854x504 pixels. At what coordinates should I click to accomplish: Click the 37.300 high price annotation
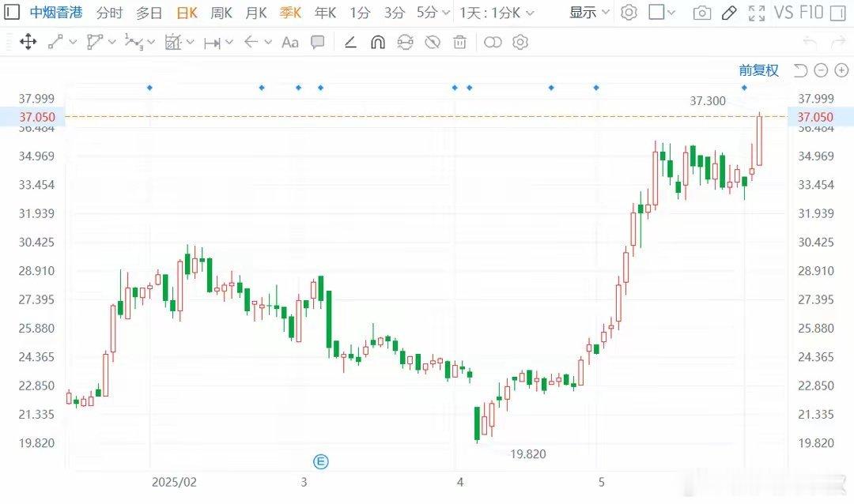708,100
